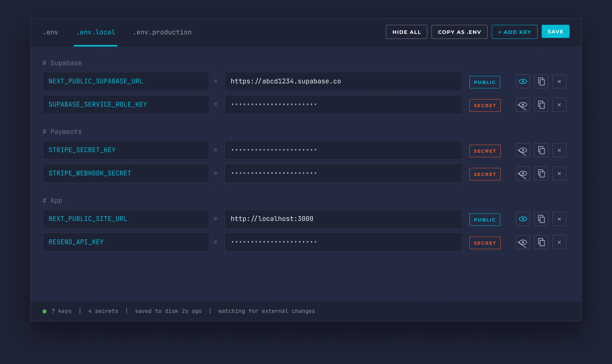Screen dimensions: 612x364
Task: Click COPY AS .ENV button
Action: pos(459,32)
